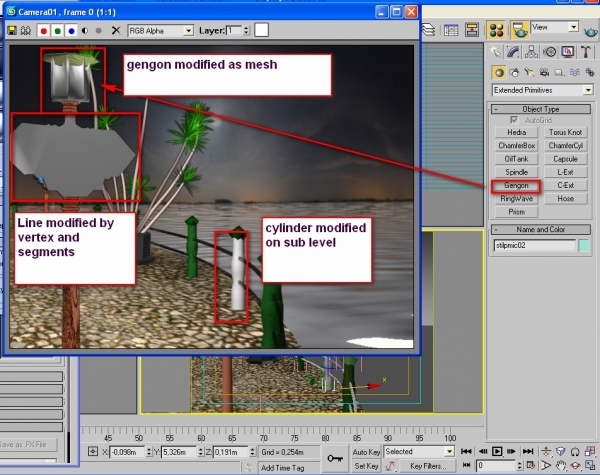
Task: Toggle the green channel display
Action: [57, 31]
